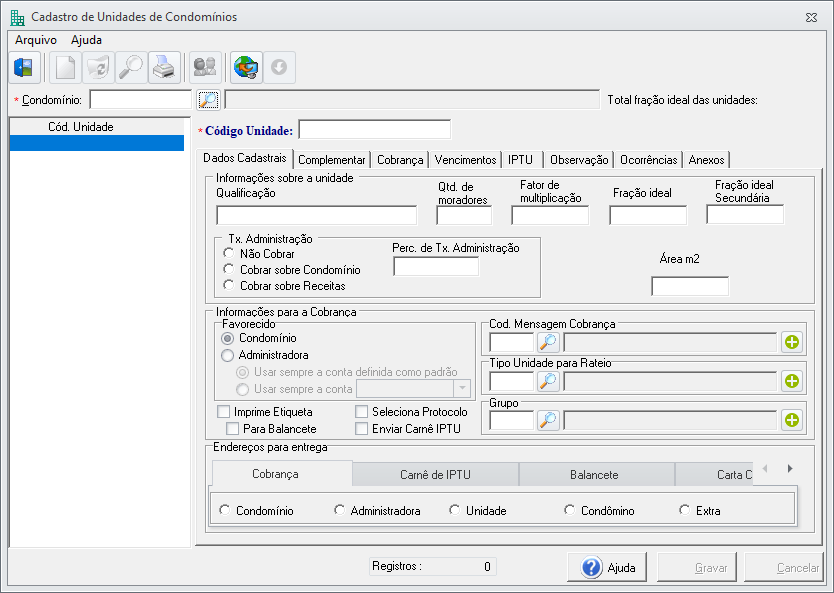Click the Código Unidade input field
Viewport: 834px width, 593px height.
click(374, 129)
